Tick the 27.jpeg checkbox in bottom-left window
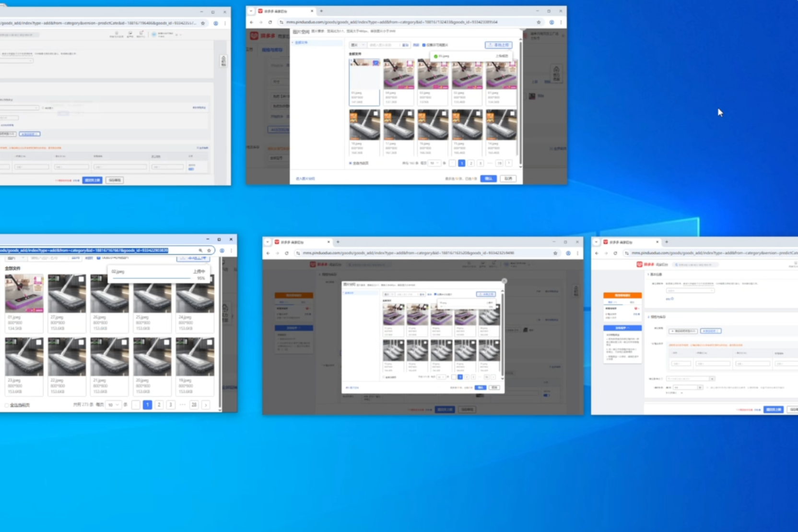This screenshot has width=798, height=532. click(x=81, y=279)
